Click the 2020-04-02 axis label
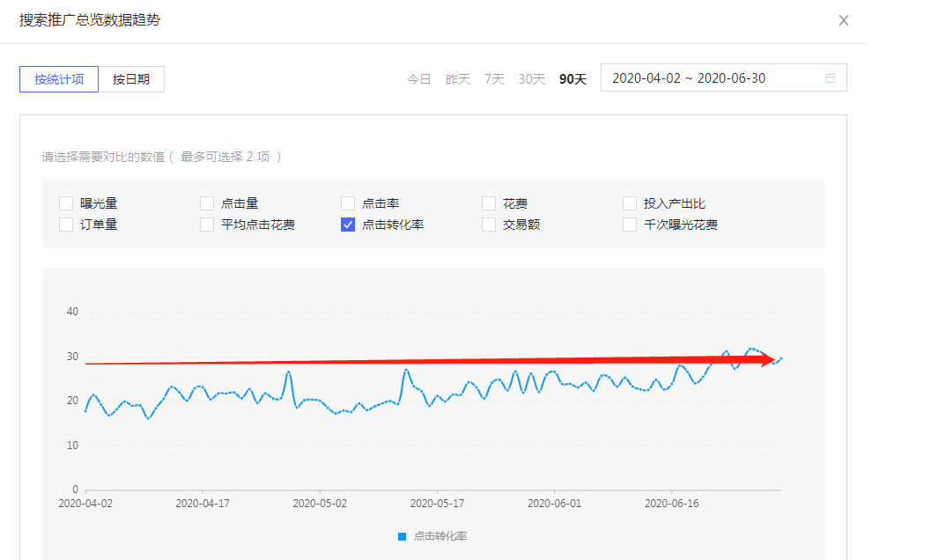This screenshot has height=560, width=931. pos(85,504)
